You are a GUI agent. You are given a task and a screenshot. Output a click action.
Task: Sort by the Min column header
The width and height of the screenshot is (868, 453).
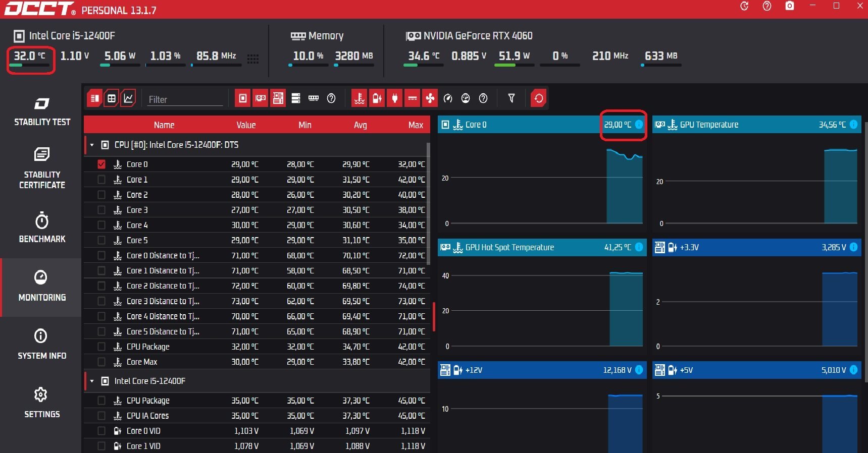(x=304, y=125)
